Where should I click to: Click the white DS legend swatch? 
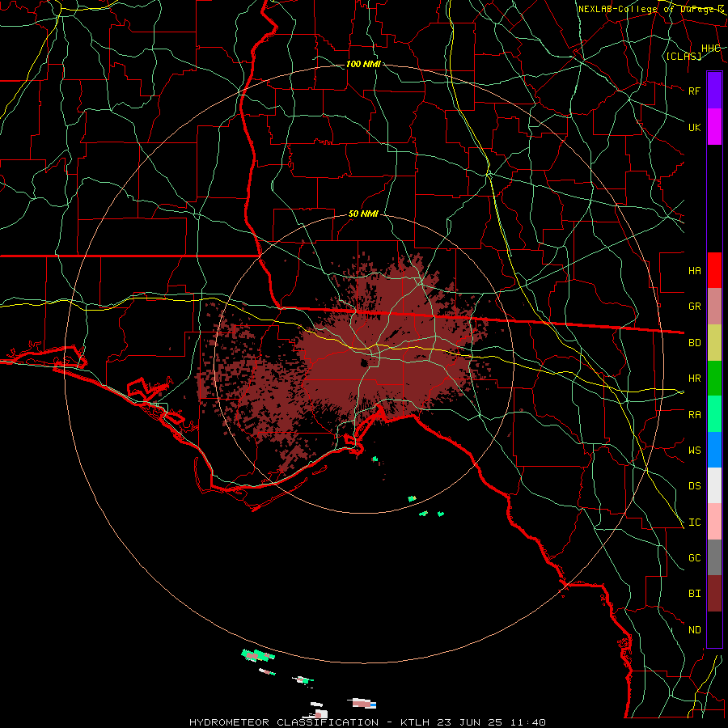pyautogui.click(x=714, y=485)
